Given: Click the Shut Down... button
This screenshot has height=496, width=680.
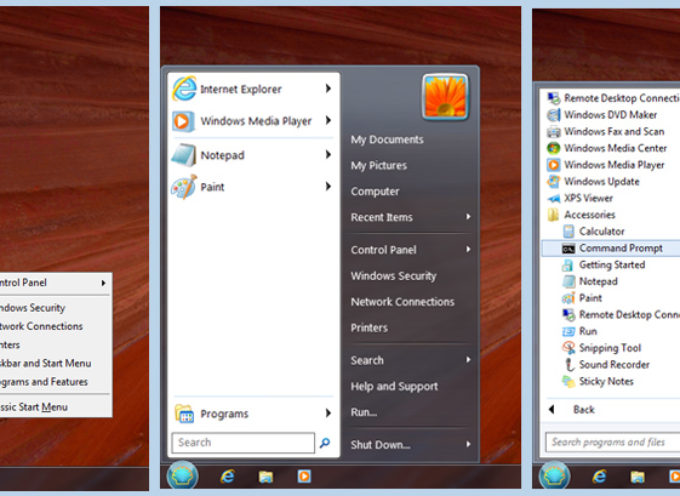Looking at the screenshot, I should (380, 445).
